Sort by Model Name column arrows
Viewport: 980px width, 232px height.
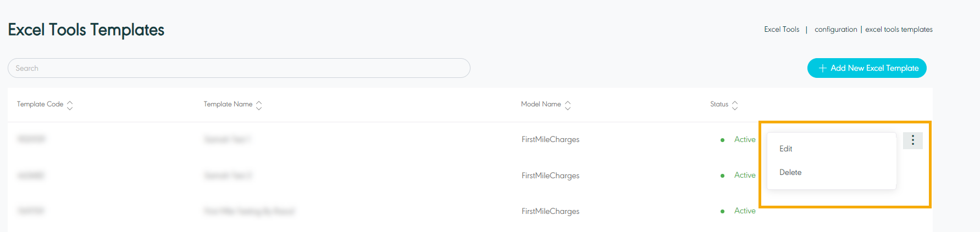coord(568,105)
